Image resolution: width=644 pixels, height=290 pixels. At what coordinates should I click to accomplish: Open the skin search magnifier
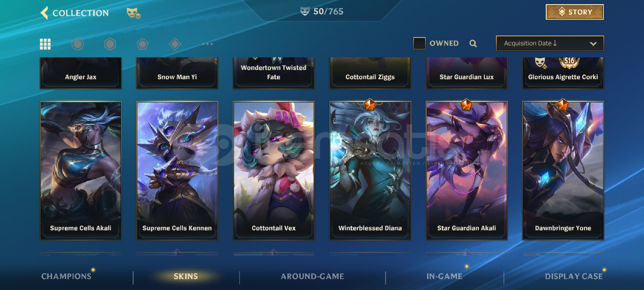[x=473, y=44]
